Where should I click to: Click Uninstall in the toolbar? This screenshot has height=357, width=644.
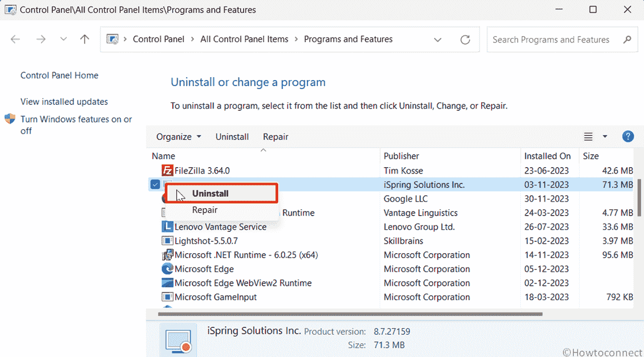point(232,136)
